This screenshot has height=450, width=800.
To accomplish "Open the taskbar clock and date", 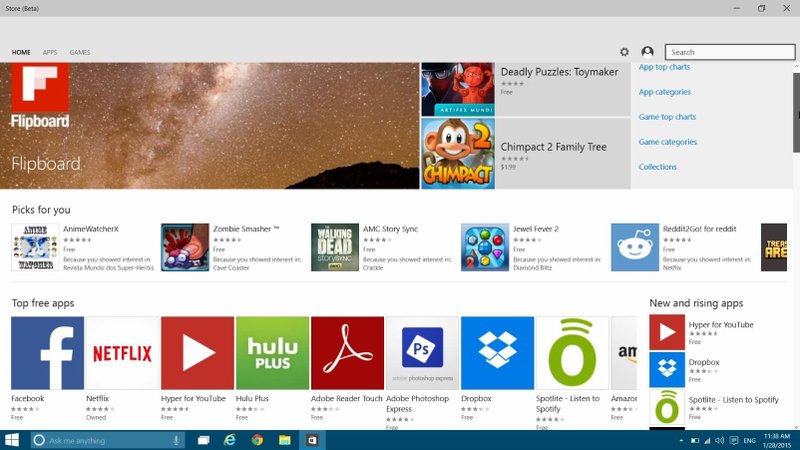I will coord(777,440).
